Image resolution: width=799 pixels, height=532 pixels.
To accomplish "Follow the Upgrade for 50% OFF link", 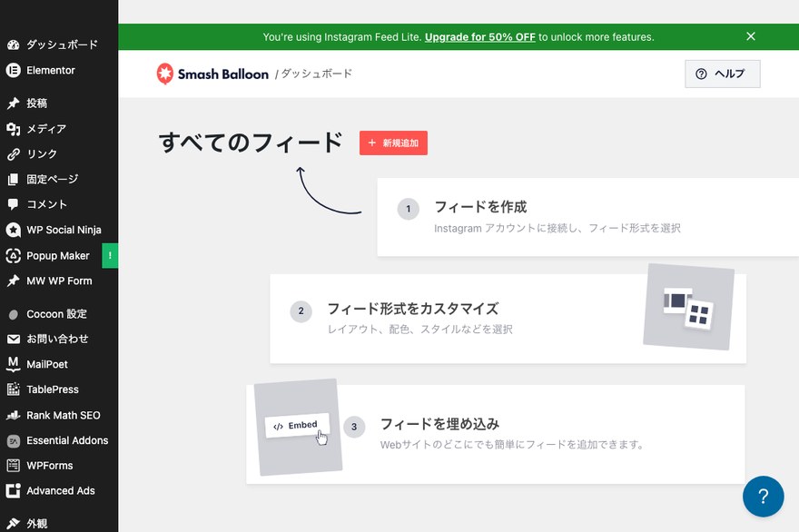I will [480, 37].
